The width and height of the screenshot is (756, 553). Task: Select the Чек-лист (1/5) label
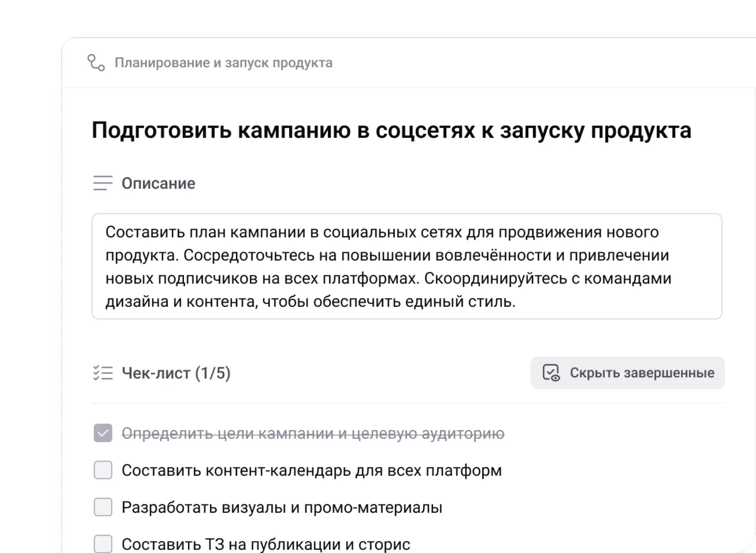[x=176, y=373]
